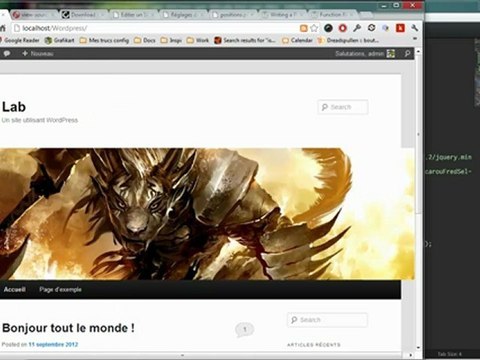Click the sidebar Search field

coord(327,320)
